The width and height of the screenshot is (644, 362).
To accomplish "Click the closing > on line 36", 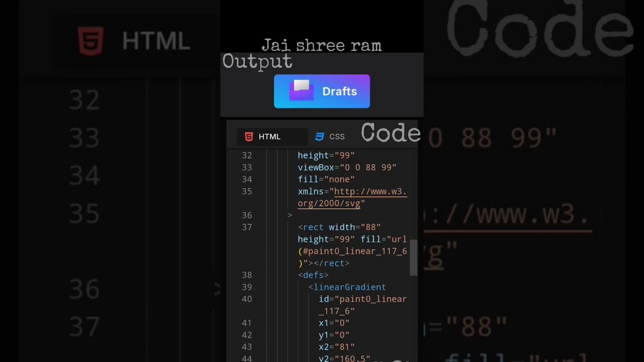I will (x=290, y=215).
